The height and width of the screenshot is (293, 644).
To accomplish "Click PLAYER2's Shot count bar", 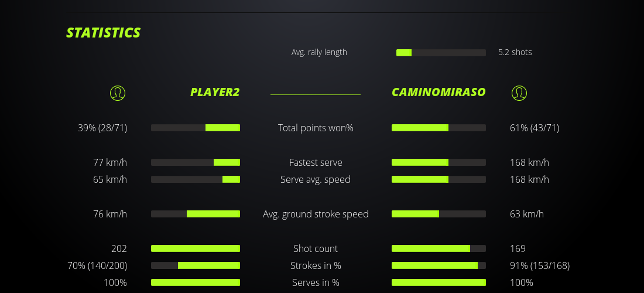I will click(x=196, y=248).
